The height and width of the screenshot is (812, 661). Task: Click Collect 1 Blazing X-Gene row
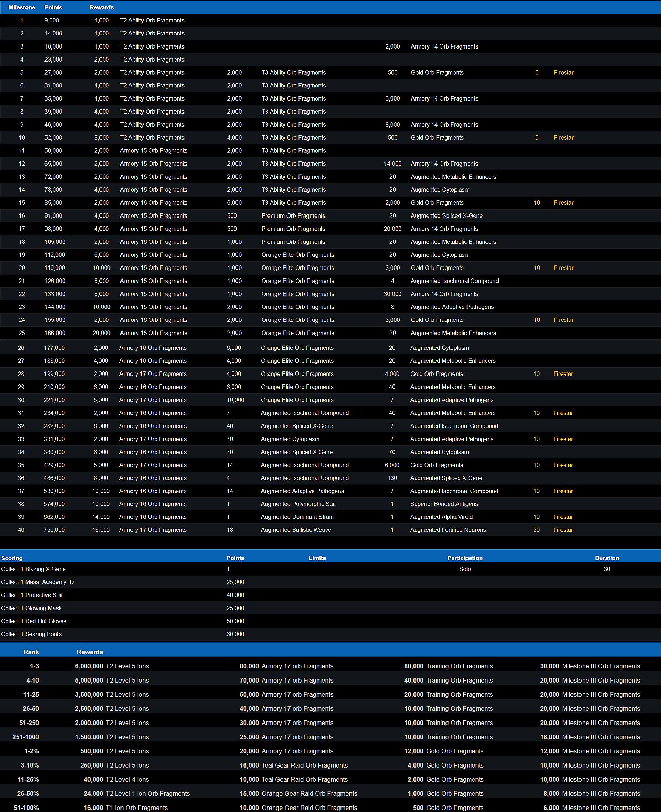(33, 569)
